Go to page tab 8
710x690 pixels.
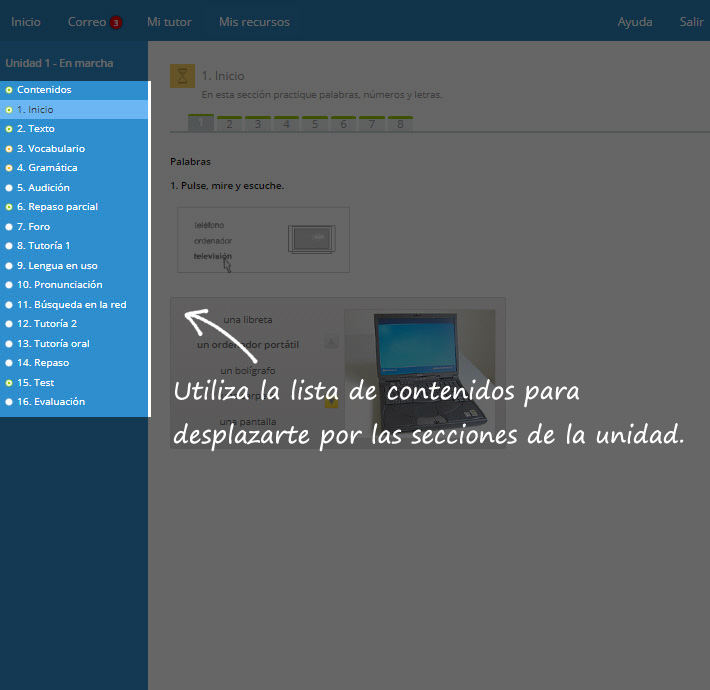coord(400,124)
